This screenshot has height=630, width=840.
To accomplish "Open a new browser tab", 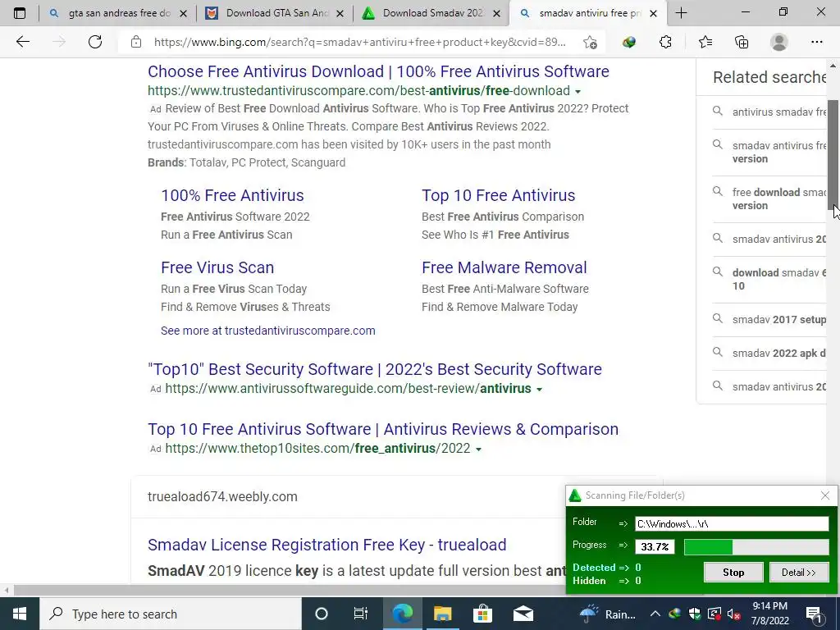I will pos(681,13).
